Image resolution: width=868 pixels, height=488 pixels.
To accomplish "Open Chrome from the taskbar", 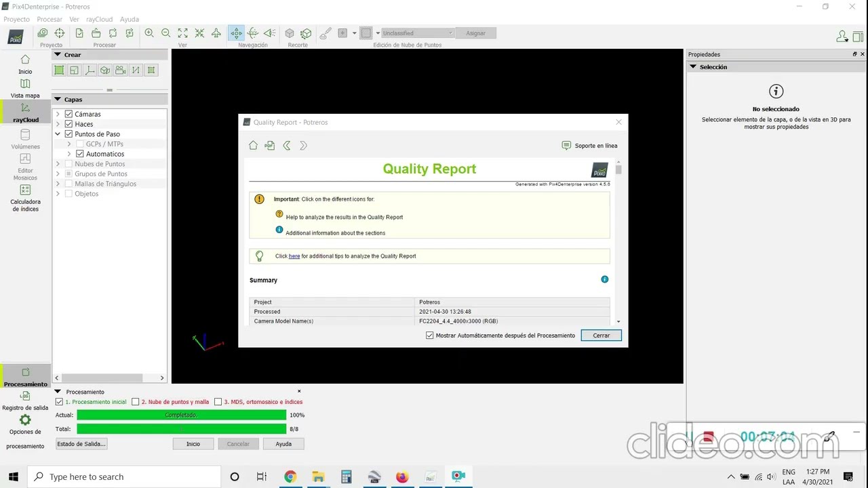I will 290,476.
